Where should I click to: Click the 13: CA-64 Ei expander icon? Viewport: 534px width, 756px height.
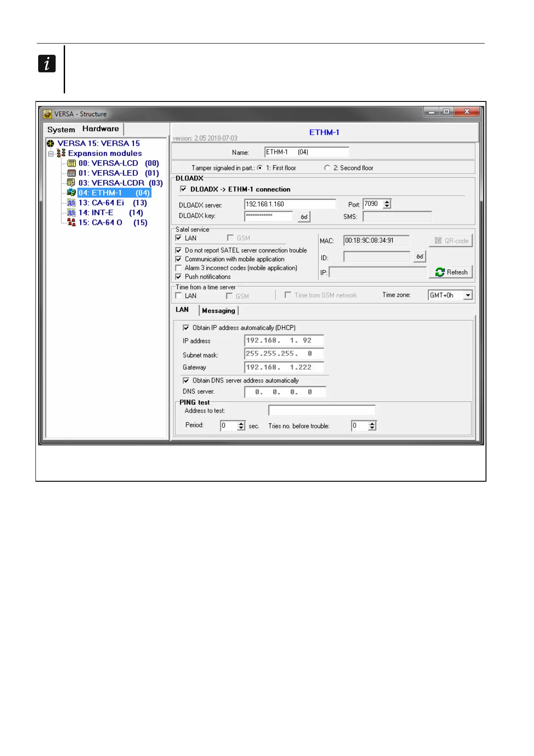click(71, 203)
